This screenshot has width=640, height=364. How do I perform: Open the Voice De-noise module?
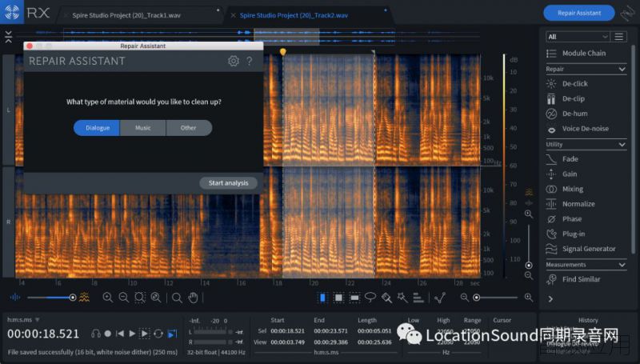(585, 129)
